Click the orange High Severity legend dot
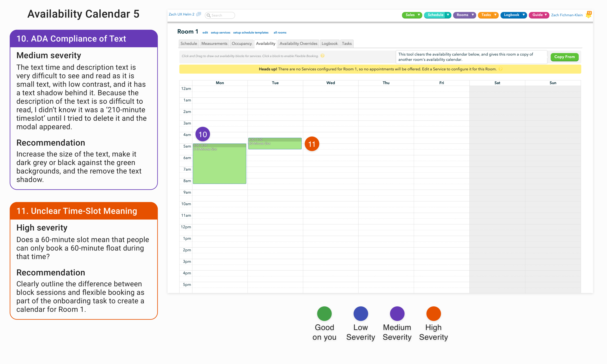Viewport: 607px width, 364px height. point(433,314)
